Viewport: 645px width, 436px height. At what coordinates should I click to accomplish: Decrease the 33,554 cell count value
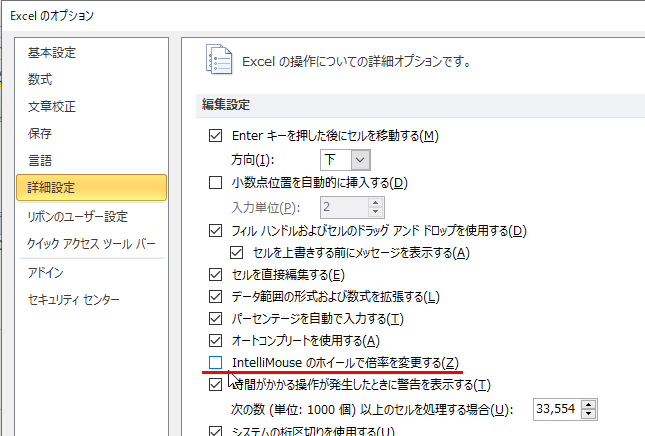point(589,414)
